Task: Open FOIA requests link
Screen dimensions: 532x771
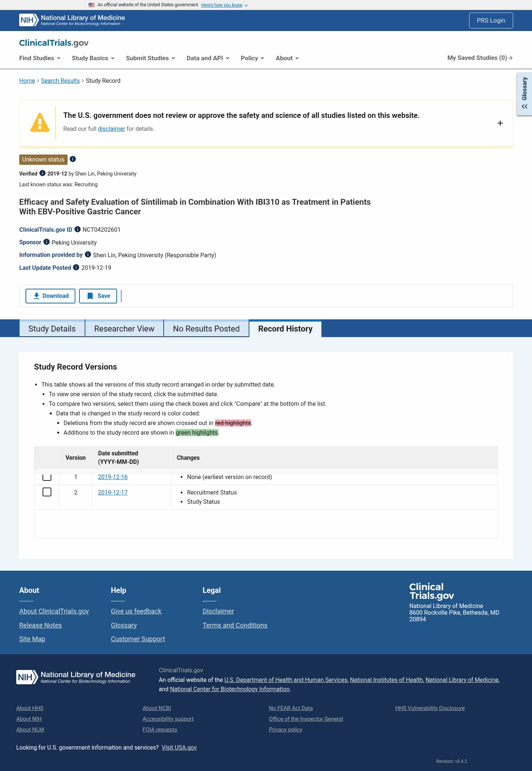Action: pos(160,729)
